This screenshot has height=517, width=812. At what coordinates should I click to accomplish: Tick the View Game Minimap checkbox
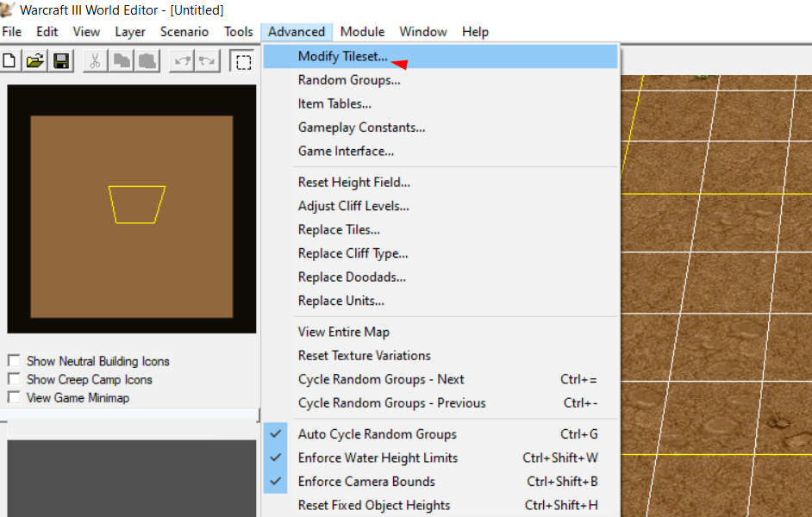[x=14, y=397]
